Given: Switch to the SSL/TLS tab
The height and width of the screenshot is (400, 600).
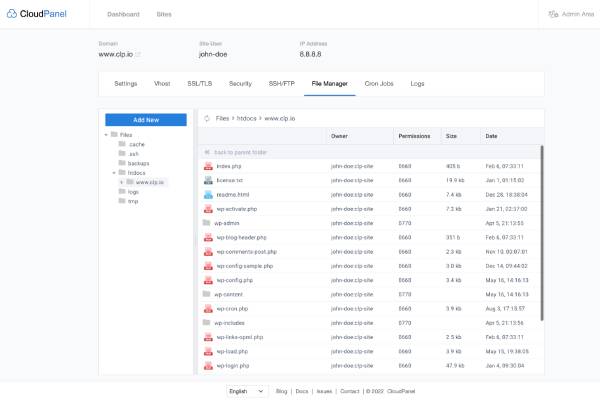Looking at the screenshot, I should [199, 84].
